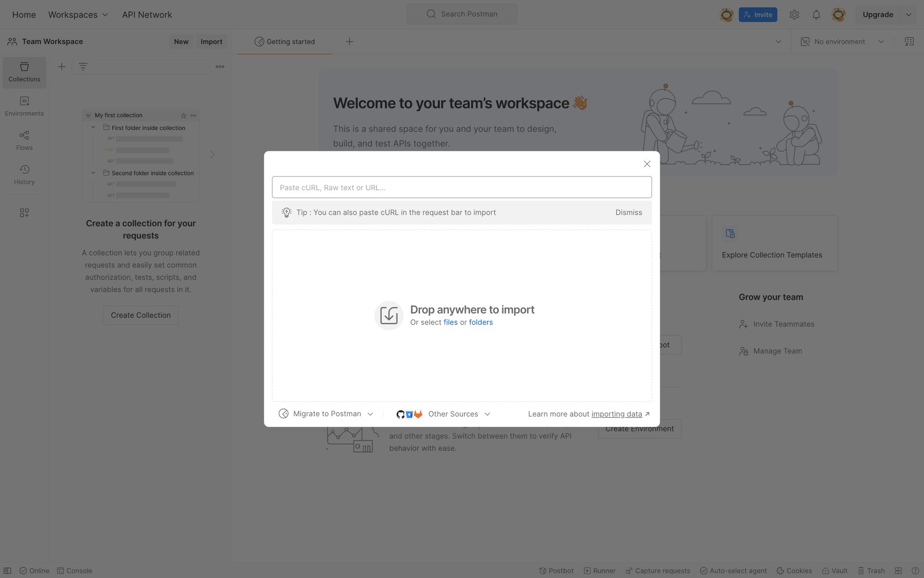The image size is (924, 578).
Task: Go to next onboarding slide arrow
Action: 212,155
